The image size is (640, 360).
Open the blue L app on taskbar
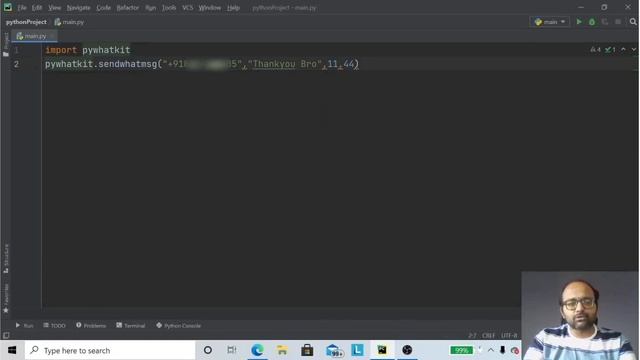click(x=357, y=350)
